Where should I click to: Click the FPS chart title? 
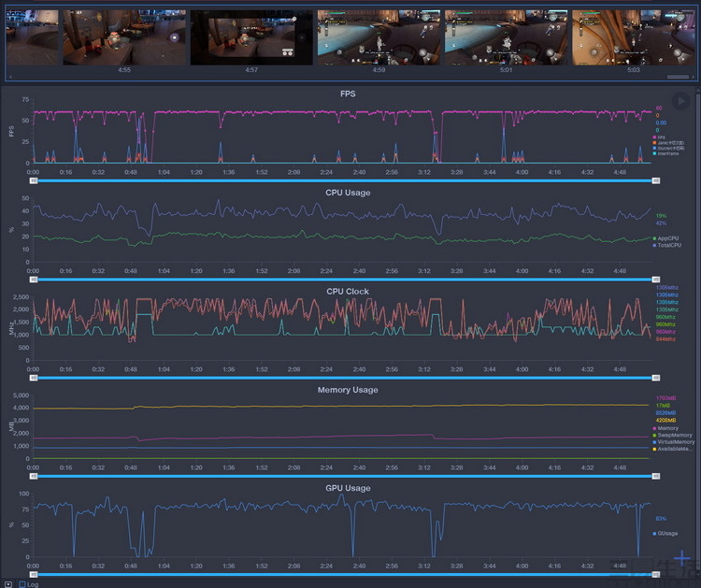[348, 93]
